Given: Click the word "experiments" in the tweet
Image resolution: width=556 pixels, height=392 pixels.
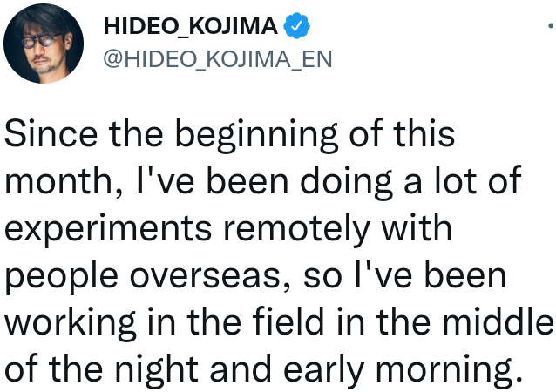Looking at the screenshot, I should pyautogui.click(x=108, y=231).
